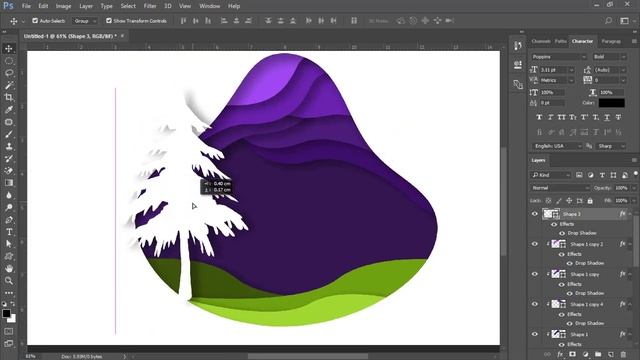
Task: Click the foreground color swatch
Action: tap(6, 313)
